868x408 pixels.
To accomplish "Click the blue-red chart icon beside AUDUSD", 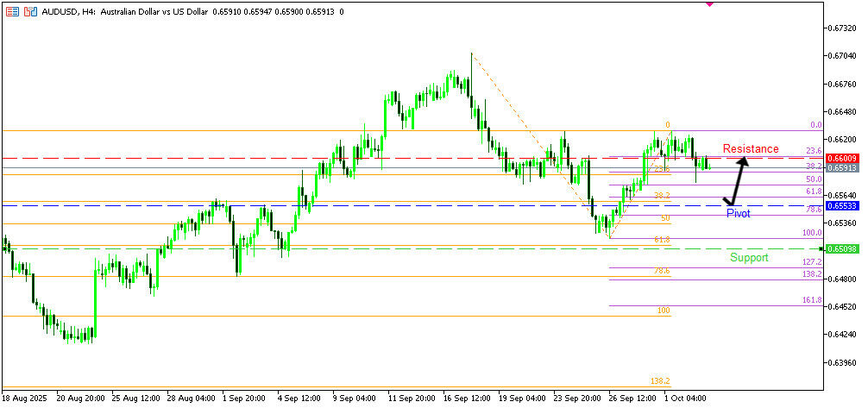I will pyautogui.click(x=30, y=12).
